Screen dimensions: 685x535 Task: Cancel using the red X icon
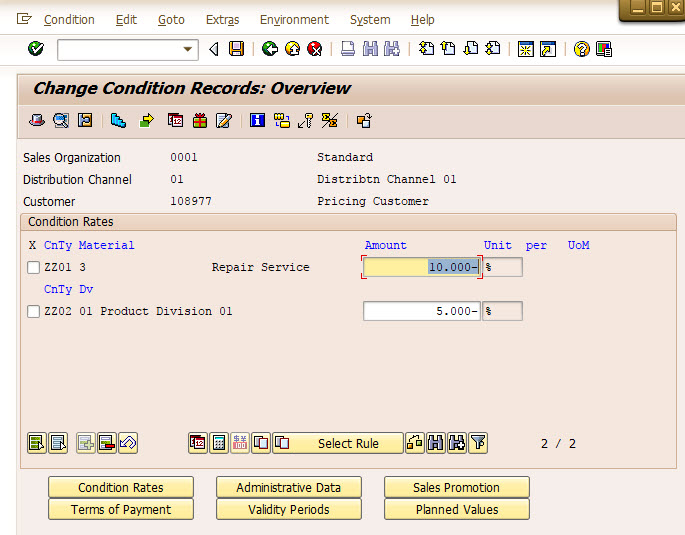tap(315, 49)
